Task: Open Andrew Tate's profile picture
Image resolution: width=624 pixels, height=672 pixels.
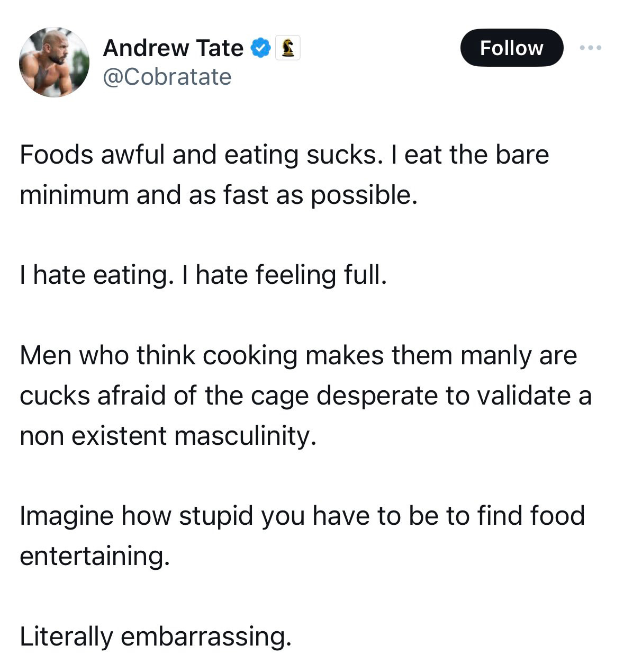Action: tap(54, 62)
